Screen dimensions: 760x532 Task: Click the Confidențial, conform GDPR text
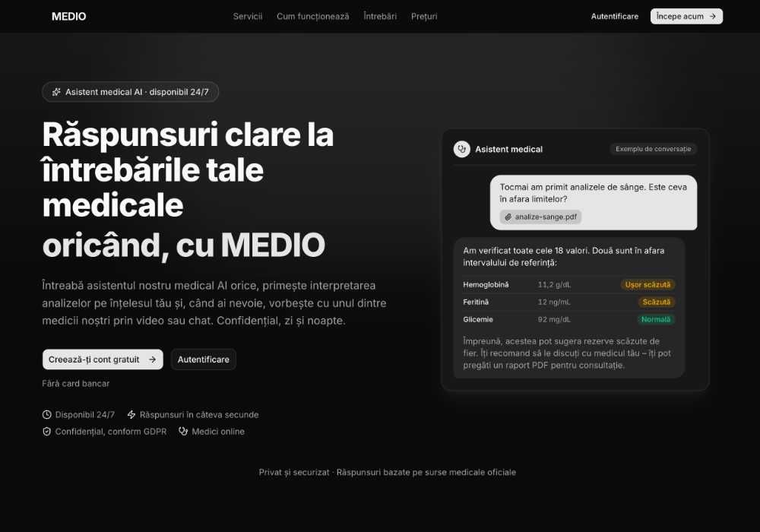pyautogui.click(x=111, y=432)
